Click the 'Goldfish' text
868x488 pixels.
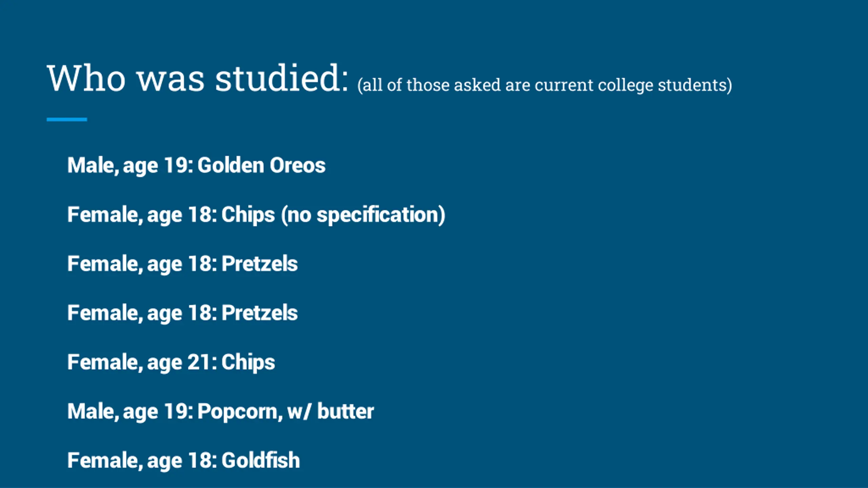pos(261,460)
